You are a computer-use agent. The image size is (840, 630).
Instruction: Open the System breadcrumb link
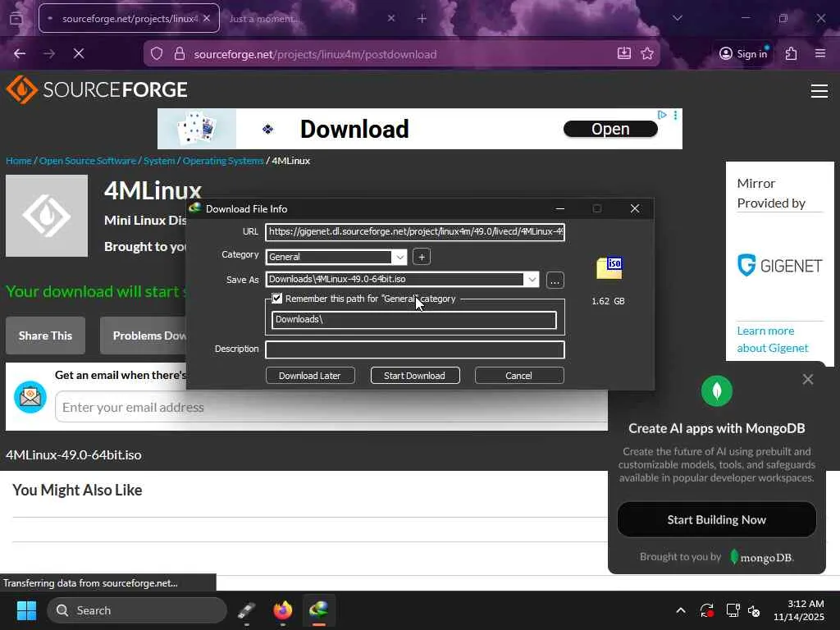point(159,161)
